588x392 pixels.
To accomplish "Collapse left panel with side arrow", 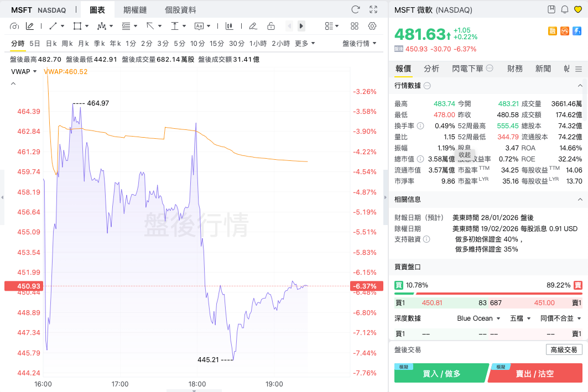I will (x=2, y=197).
